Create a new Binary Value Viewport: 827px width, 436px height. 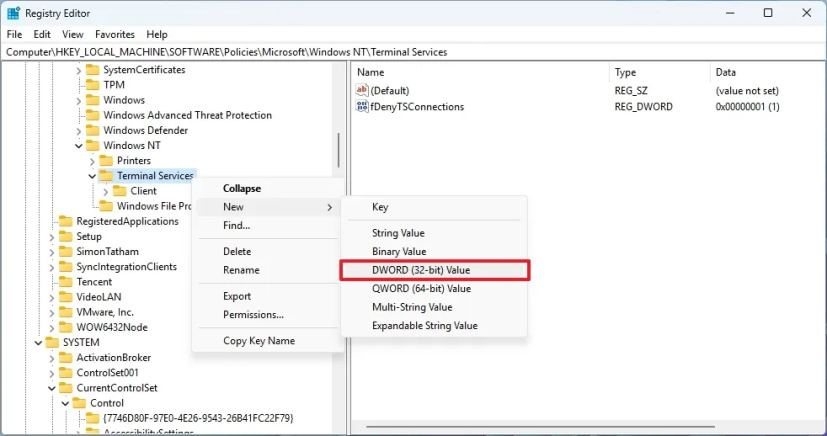pos(434,251)
